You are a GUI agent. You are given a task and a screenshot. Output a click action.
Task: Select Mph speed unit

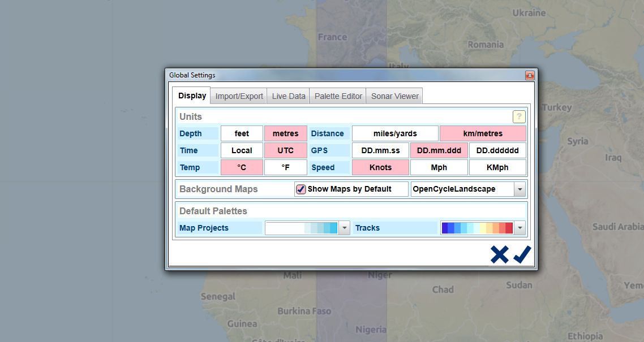tap(439, 168)
